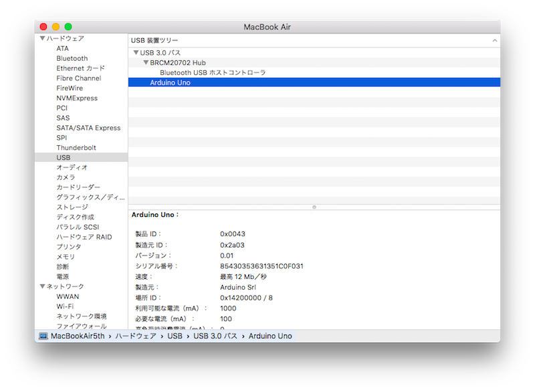Collapse the USB 3.0 バス tree node

tap(136, 53)
